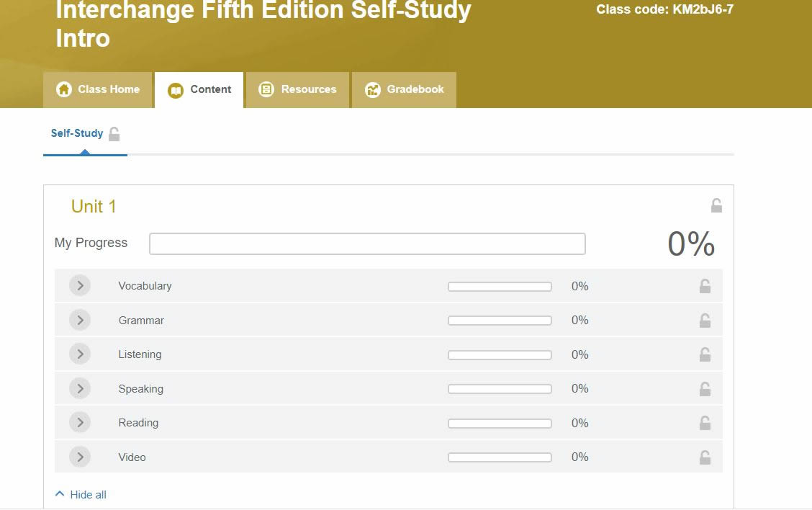The height and width of the screenshot is (510, 812).
Task: Click the My Progress label
Action: click(x=91, y=243)
